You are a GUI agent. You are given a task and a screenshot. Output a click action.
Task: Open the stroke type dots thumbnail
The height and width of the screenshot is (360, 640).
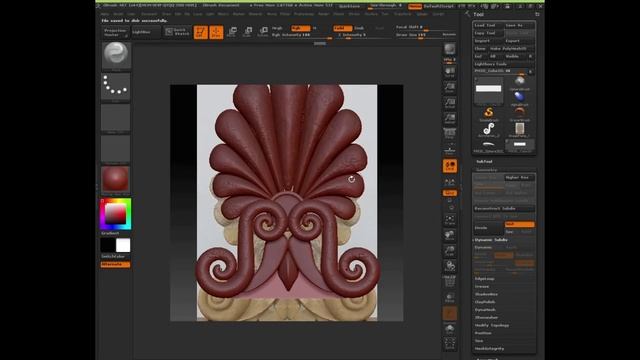coord(116,86)
